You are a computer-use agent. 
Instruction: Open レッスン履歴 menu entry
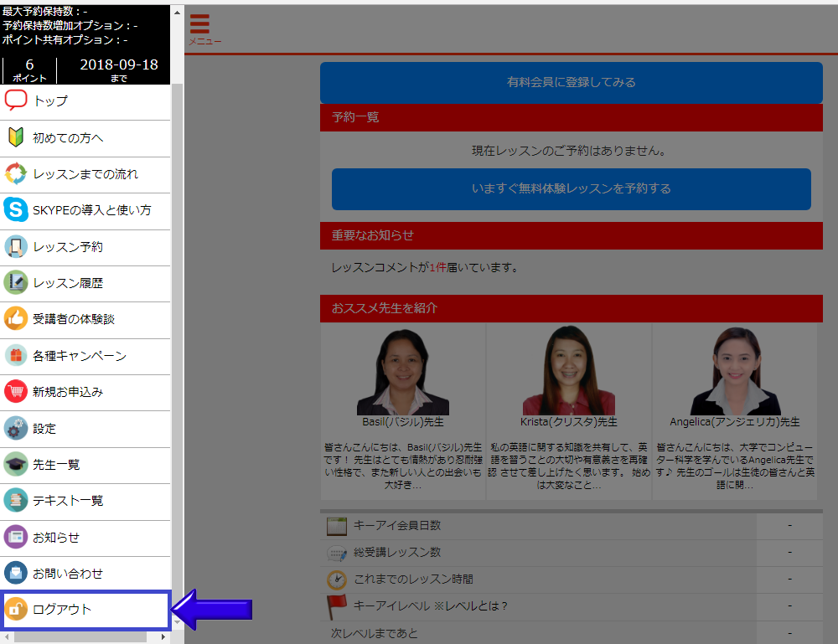pos(85,284)
